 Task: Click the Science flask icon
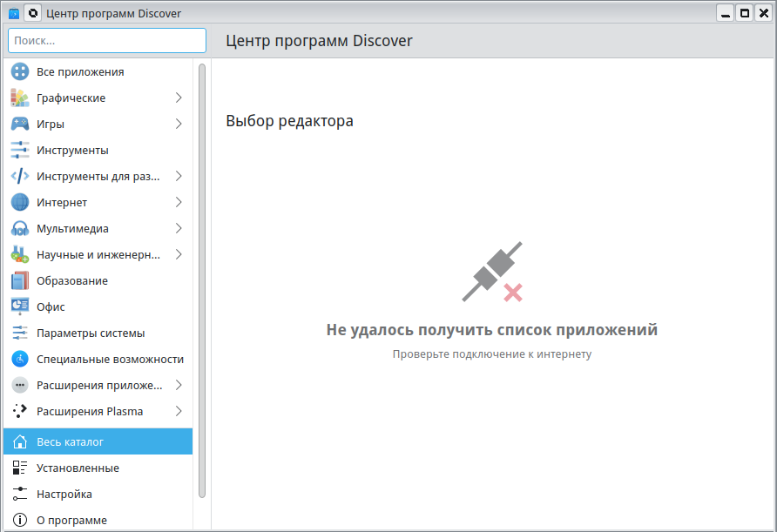(20, 254)
